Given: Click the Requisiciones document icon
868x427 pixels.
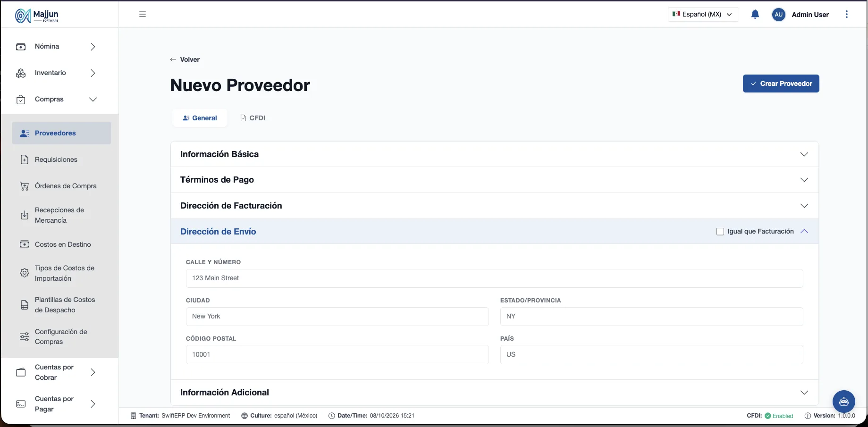Looking at the screenshot, I should click(x=25, y=159).
